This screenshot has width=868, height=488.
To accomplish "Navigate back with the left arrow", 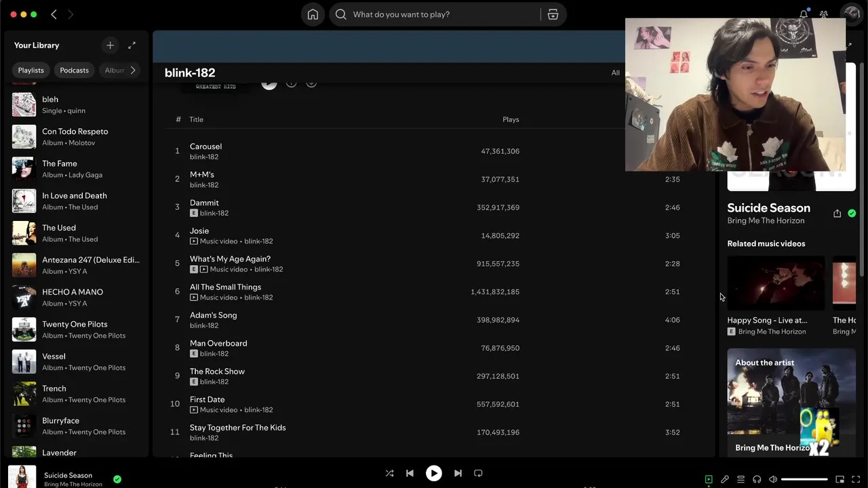I will [54, 14].
